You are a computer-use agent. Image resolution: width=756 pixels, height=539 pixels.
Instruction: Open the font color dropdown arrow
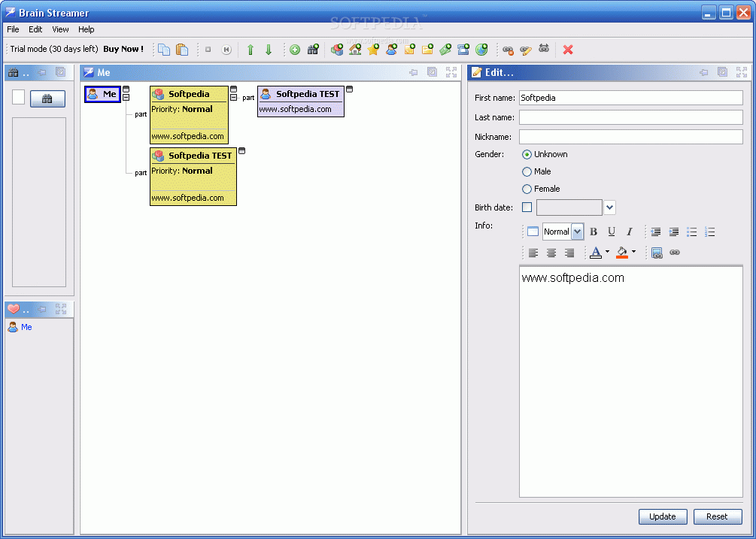click(x=607, y=251)
